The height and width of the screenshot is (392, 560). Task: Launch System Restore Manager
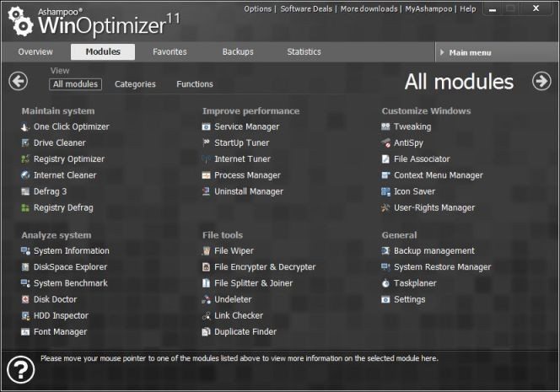tap(442, 267)
